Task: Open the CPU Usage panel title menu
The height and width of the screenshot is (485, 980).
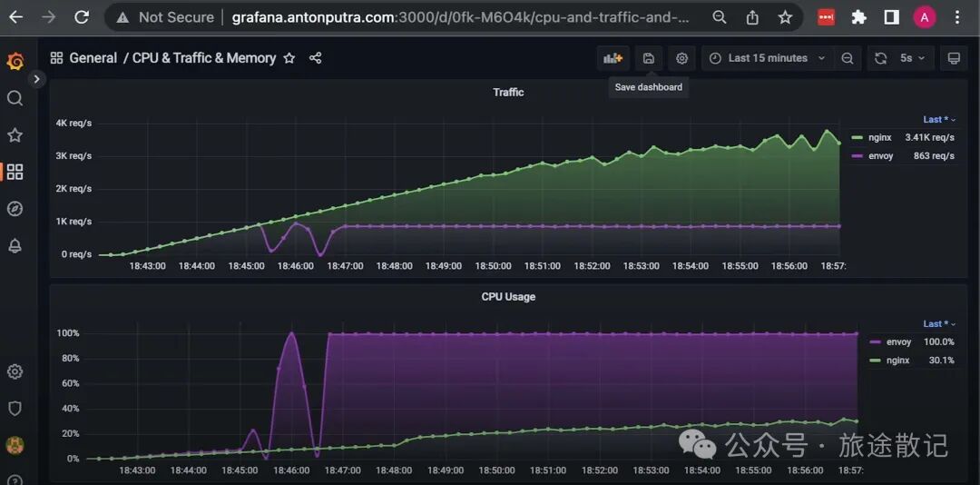Action: click(x=508, y=297)
